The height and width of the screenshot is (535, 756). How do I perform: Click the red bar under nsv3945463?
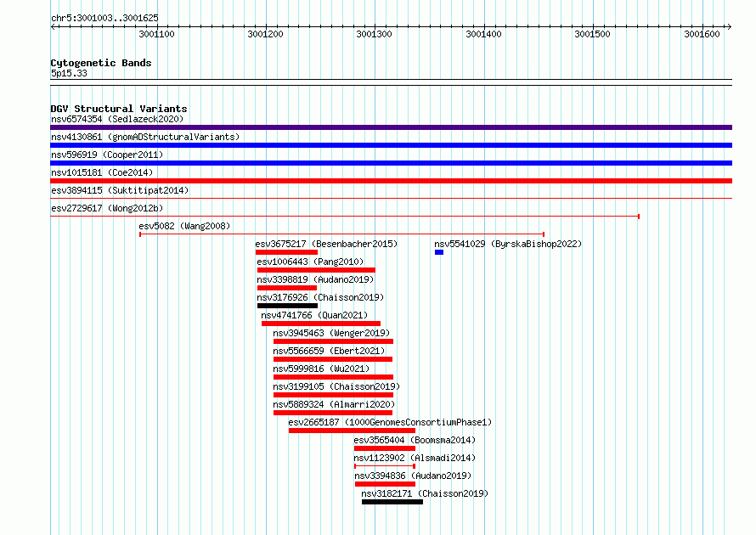[333, 341]
